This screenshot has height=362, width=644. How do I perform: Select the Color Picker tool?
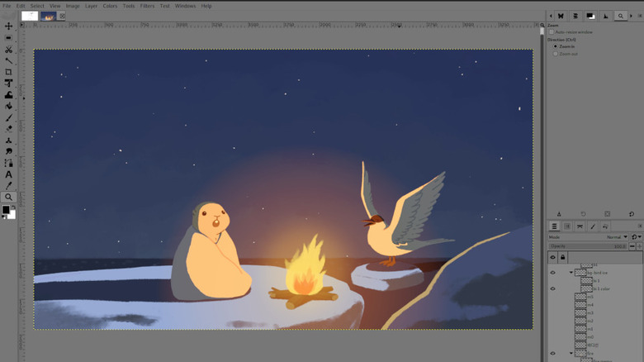(x=8, y=186)
